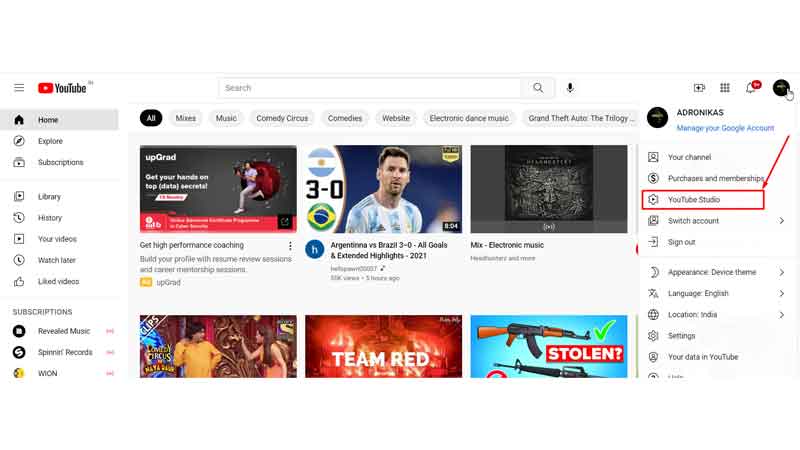This screenshot has height=450, width=800.
Task: Click the YouTube logo
Action: [x=62, y=88]
